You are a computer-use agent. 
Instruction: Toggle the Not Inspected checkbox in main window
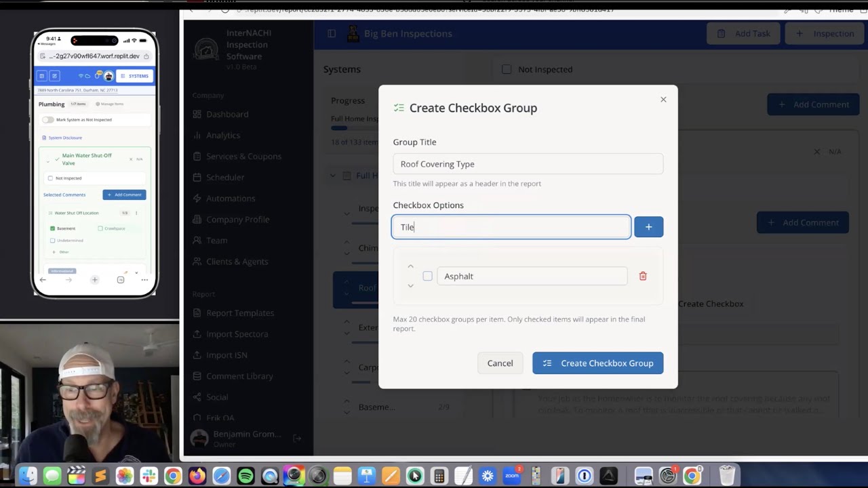[x=507, y=69]
